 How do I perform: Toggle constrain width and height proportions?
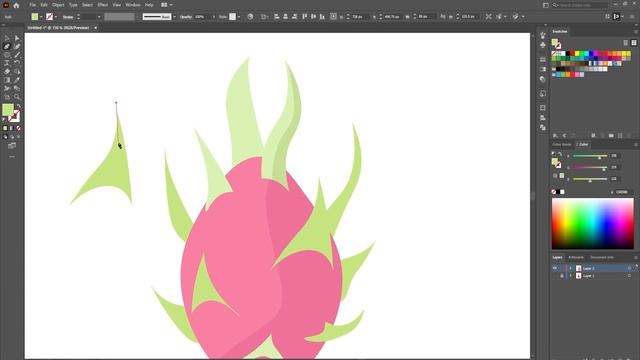tap(443, 17)
